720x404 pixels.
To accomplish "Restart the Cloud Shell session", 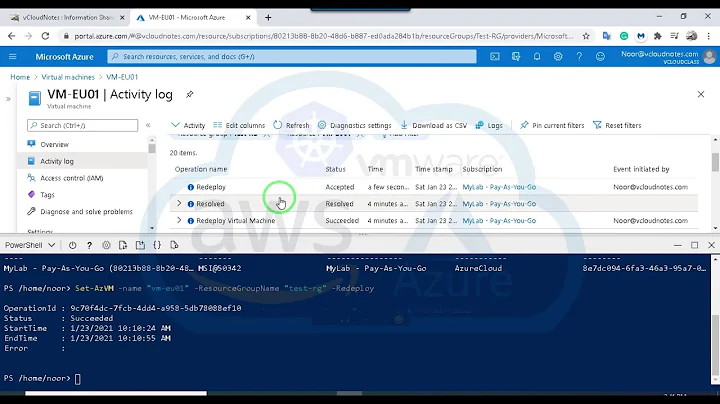I will click(x=72, y=245).
